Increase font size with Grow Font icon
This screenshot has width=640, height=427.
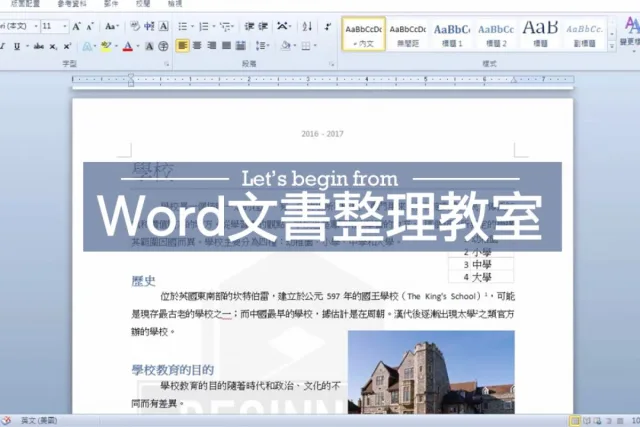click(76, 27)
